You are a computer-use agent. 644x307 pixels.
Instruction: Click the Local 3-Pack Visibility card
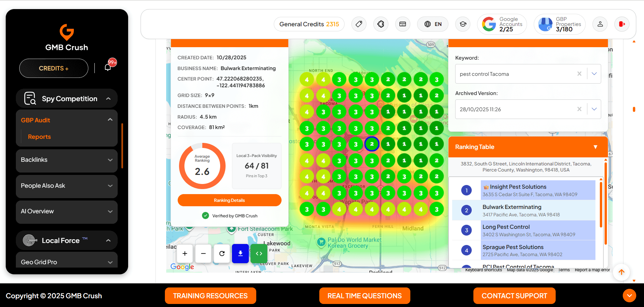coord(257,166)
